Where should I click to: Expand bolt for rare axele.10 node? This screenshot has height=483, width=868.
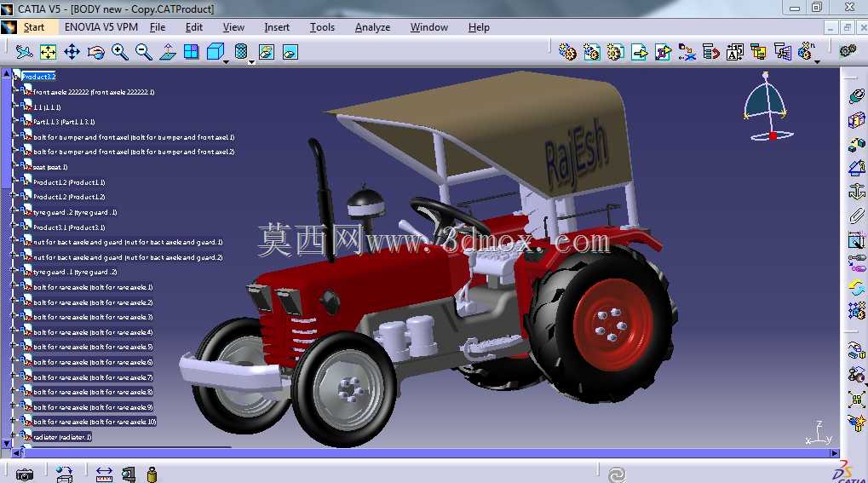[15, 420]
